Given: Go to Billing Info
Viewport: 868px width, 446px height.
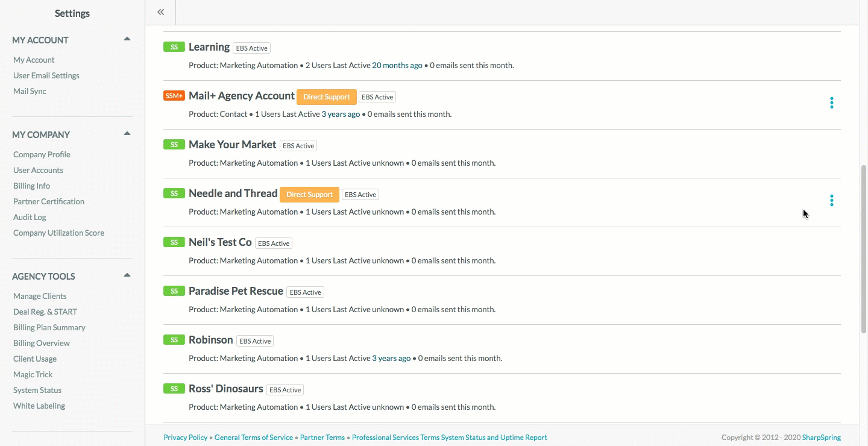Looking at the screenshot, I should tap(31, 186).
